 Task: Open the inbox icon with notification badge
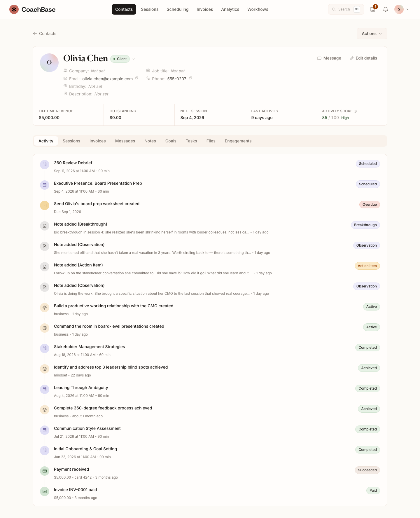pyautogui.click(x=373, y=9)
